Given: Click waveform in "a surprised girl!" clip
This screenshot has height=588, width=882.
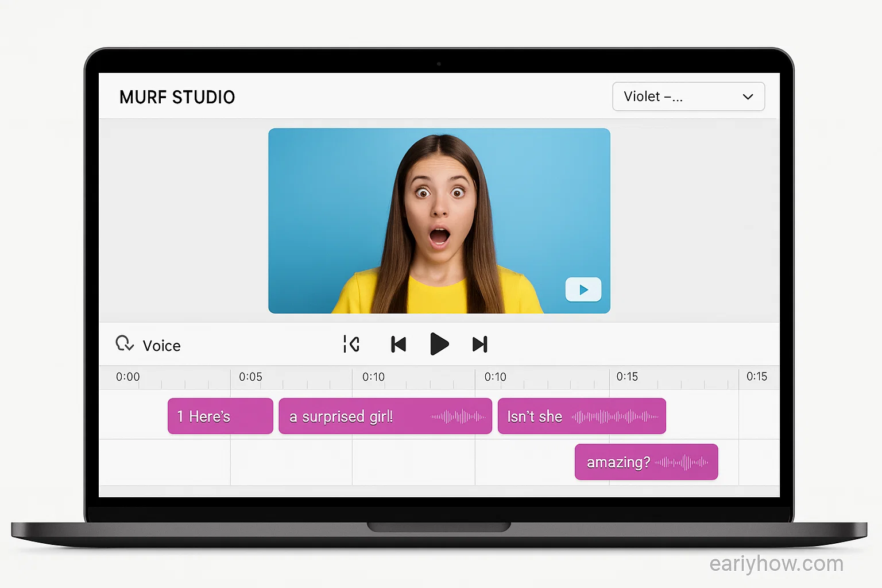Looking at the screenshot, I should (x=458, y=417).
